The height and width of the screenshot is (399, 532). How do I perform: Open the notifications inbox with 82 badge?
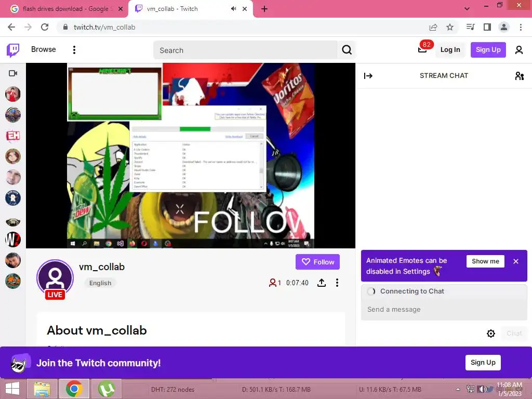[x=423, y=49]
